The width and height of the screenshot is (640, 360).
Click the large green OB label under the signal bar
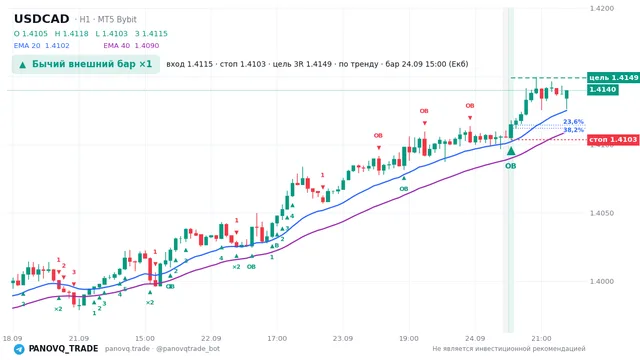pyautogui.click(x=511, y=166)
